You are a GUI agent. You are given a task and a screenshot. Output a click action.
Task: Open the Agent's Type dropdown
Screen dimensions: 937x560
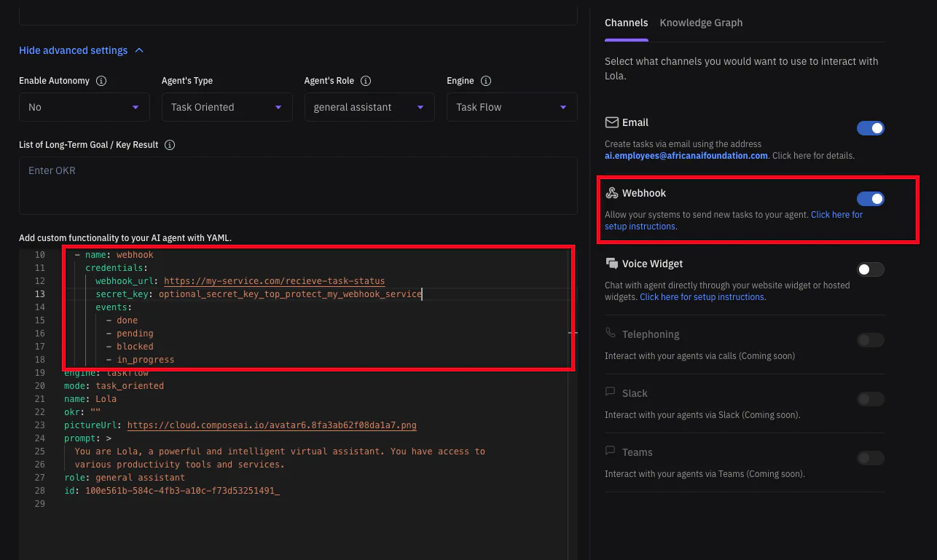pyautogui.click(x=227, y=107)
